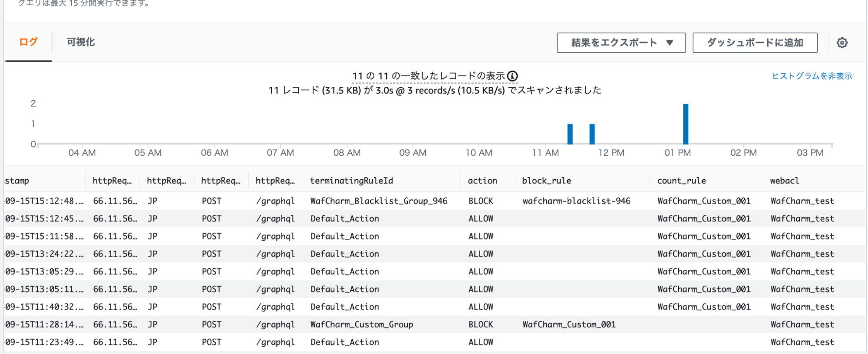Click BLOCK action in the 11:28:14 row

pos(481,324)
